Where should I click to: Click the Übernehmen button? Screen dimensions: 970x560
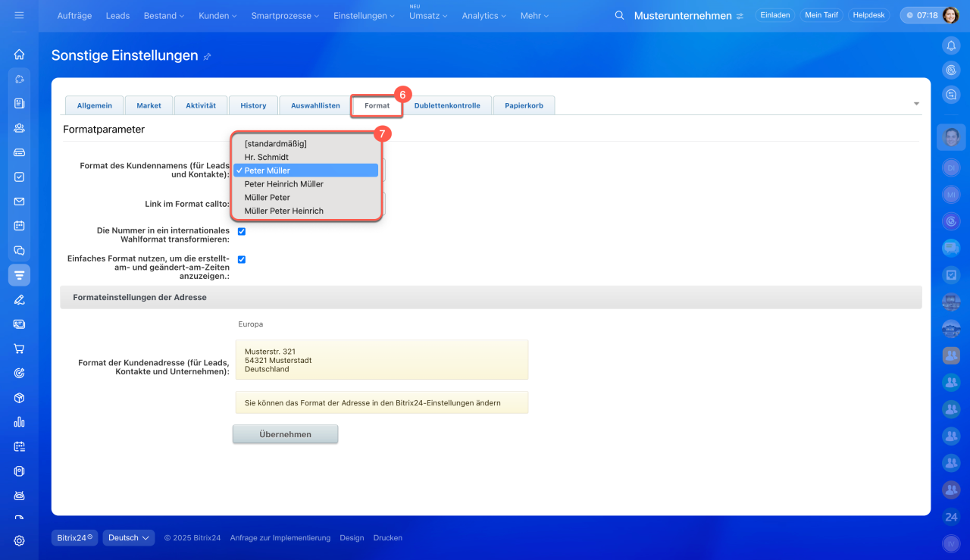tap(285, 434)
